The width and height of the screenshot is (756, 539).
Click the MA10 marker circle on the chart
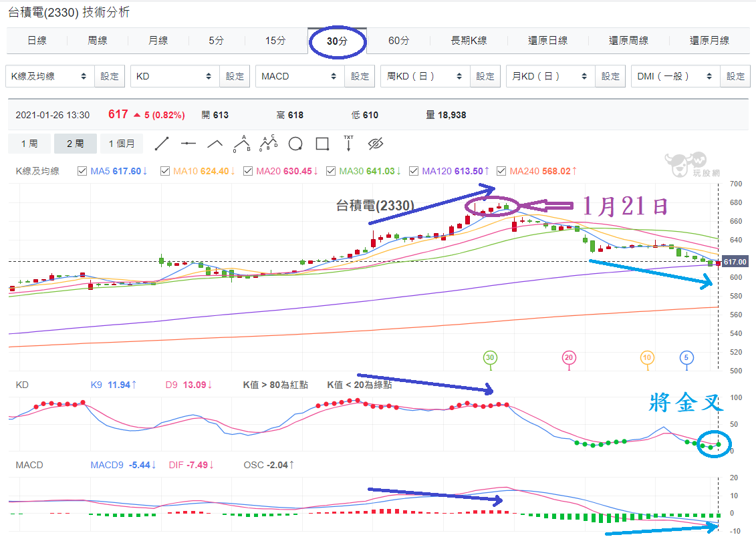point(647,357)
